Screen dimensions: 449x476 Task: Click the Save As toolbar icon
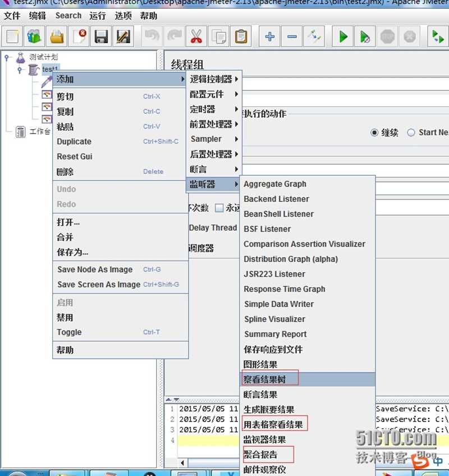pyautogui.click(x=123, y=36)
